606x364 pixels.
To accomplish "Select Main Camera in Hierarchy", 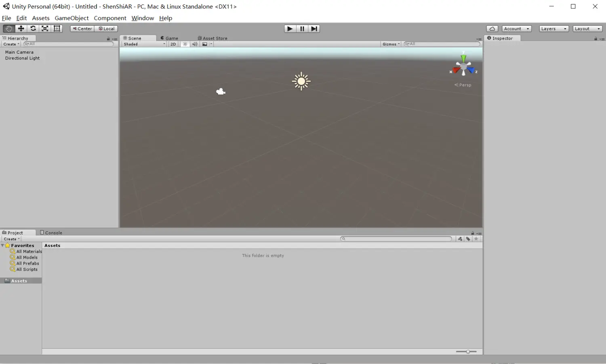I will (x=19, y=52).
